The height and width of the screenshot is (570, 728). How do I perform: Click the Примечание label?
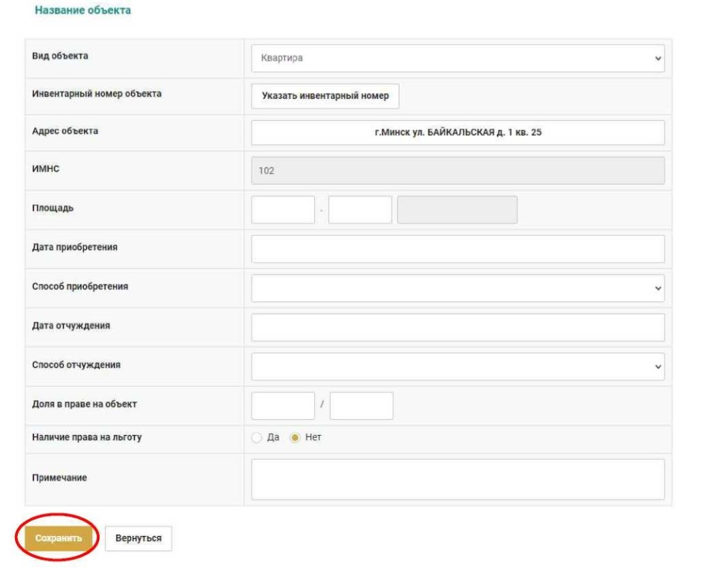60,478
